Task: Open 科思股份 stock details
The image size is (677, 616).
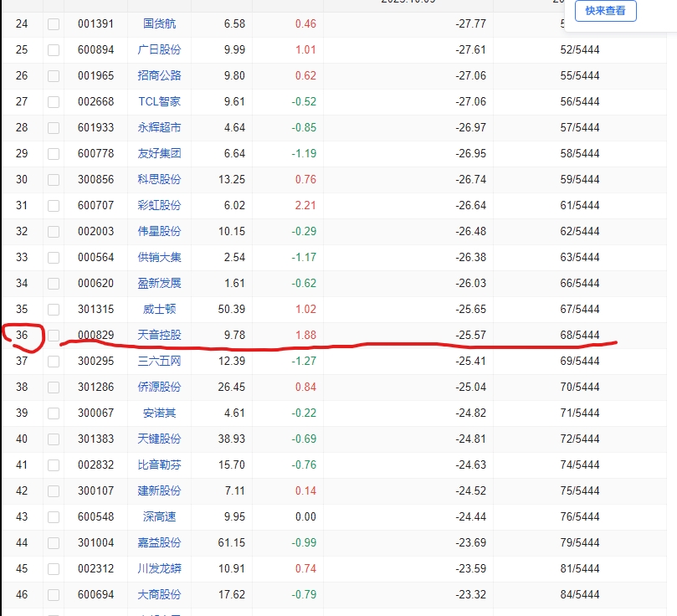Action: (x=159, y=179)
